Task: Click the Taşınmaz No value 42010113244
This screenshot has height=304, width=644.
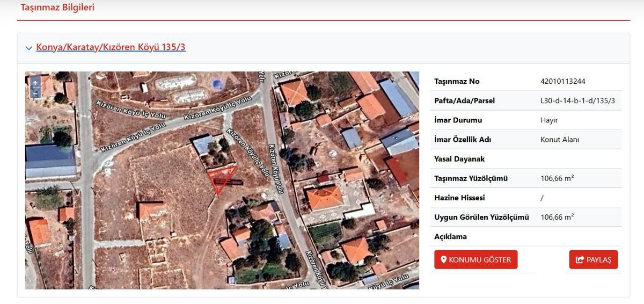Action: [562, 82]
